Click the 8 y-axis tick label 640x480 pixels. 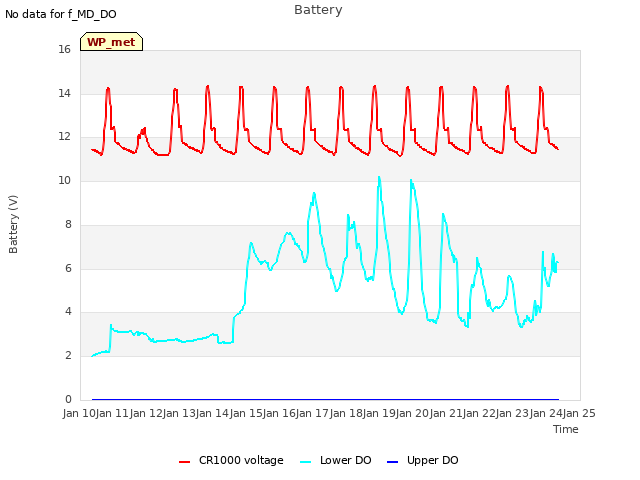pos(68,224)
